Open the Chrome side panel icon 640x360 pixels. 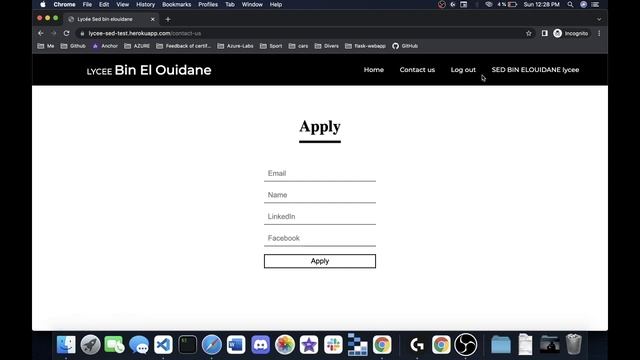[544, 33]
